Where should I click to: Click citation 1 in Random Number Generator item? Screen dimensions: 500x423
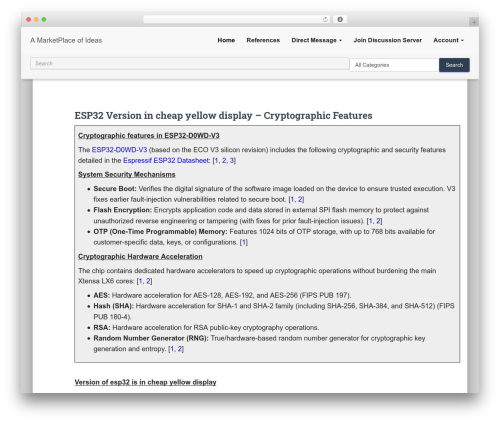[172, 349]
